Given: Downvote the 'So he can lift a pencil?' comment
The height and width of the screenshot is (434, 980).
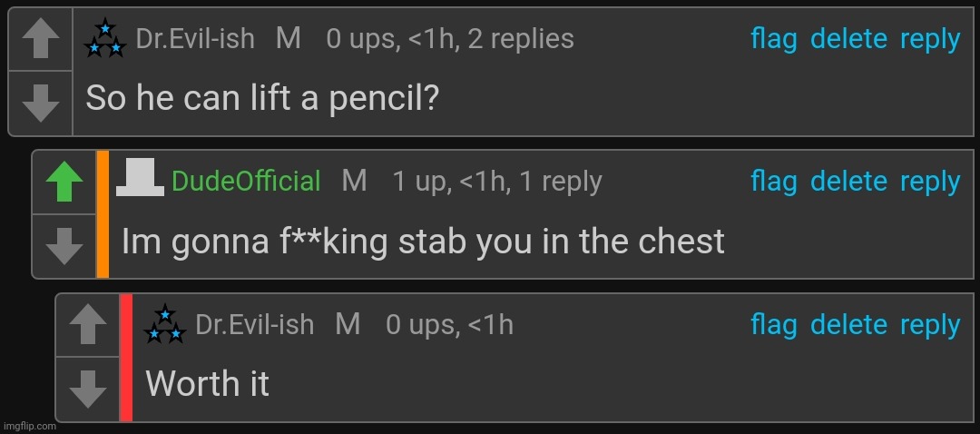Looking at the screenshot, I should click(41, 104).
